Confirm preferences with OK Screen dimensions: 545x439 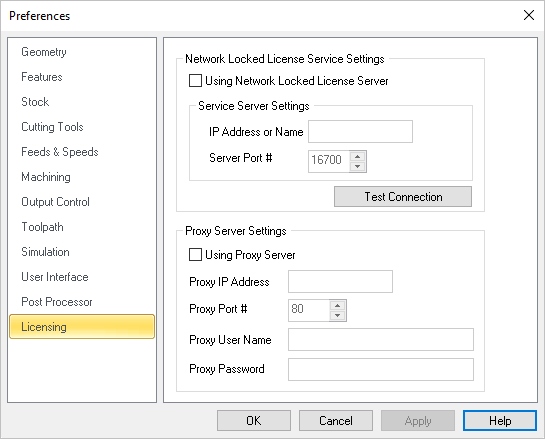click(254, 421)
